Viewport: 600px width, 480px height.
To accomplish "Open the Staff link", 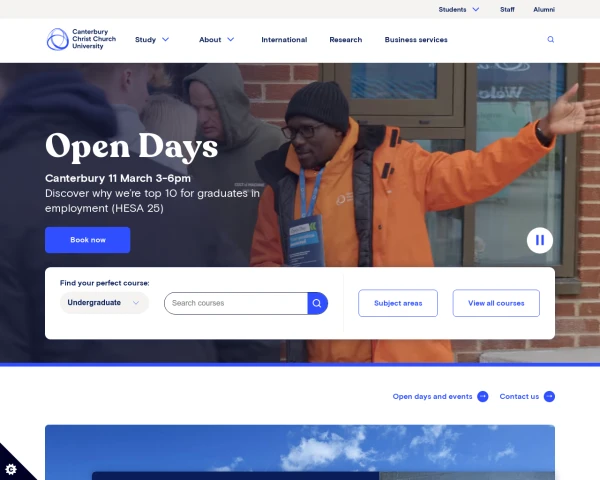I will 507,9.
